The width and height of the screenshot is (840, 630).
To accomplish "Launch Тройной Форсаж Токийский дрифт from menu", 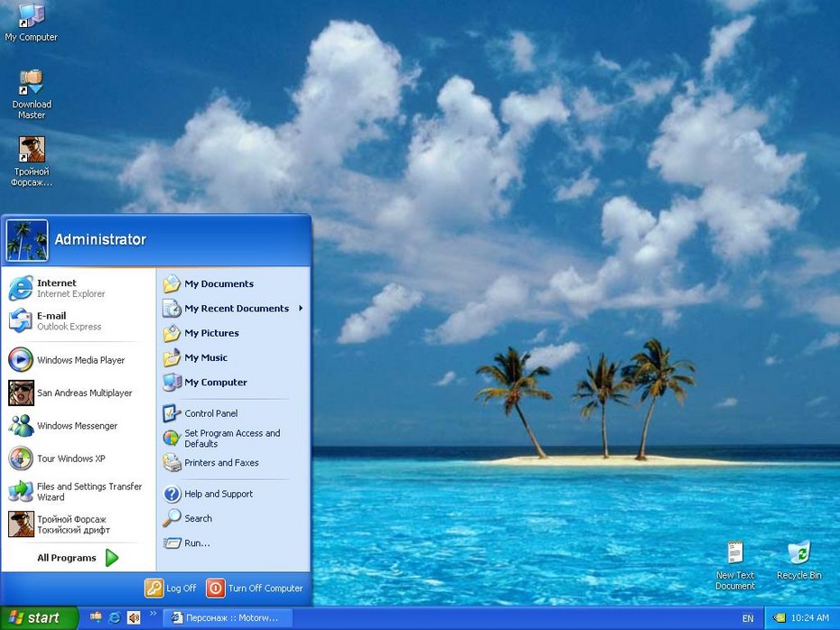I will [x=79, y=524].
